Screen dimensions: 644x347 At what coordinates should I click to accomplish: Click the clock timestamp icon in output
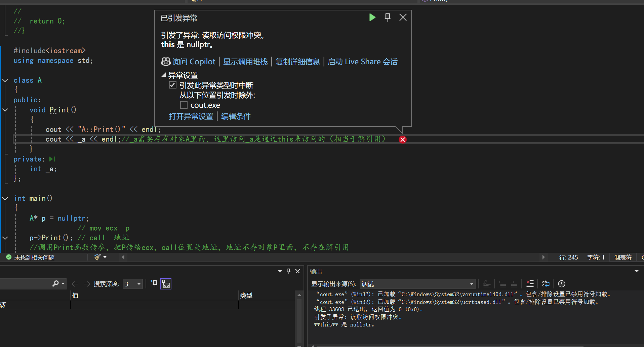click(562, 284)
